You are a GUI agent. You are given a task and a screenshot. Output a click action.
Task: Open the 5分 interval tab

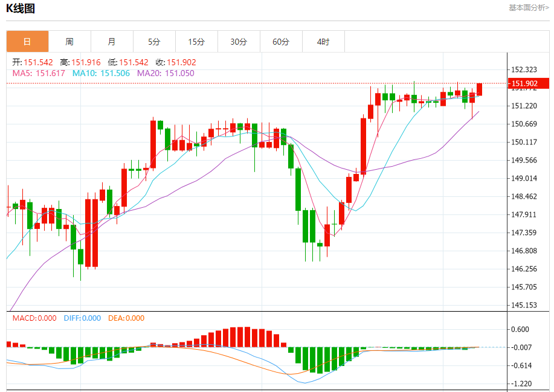pos(155,42)
